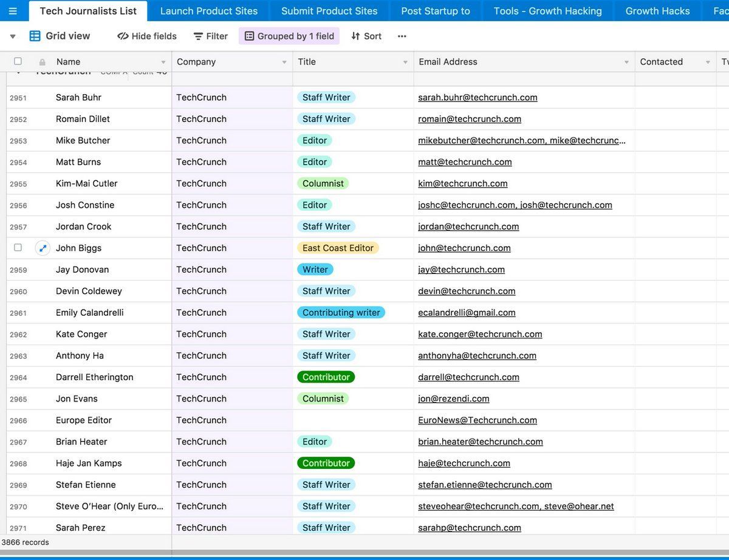This screenshot has height=560, width=729.
Task: Open Contacted column dropdown arrow
Action: pyautogui.click(x=708, y=62)
